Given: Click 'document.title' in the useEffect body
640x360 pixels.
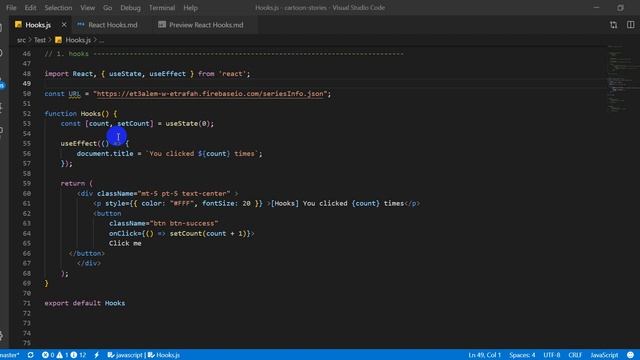Looking at the screenshot, I should [x=105, y=153].
